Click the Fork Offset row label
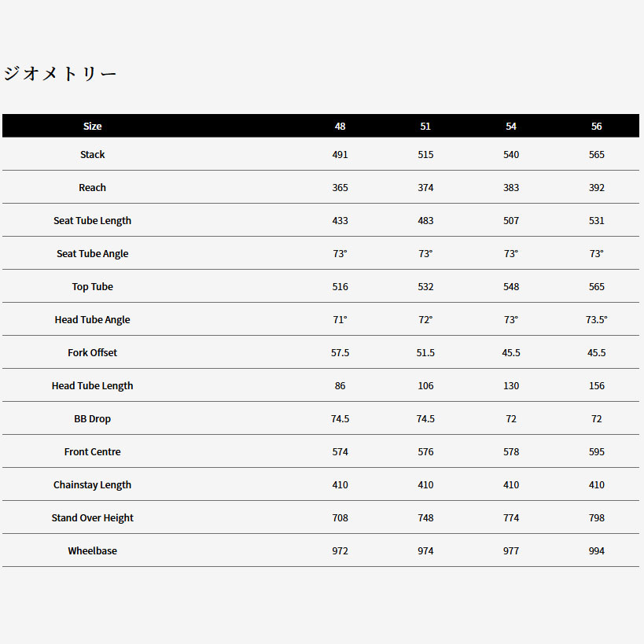Screen dimensions: 644x644 [92, 353]
